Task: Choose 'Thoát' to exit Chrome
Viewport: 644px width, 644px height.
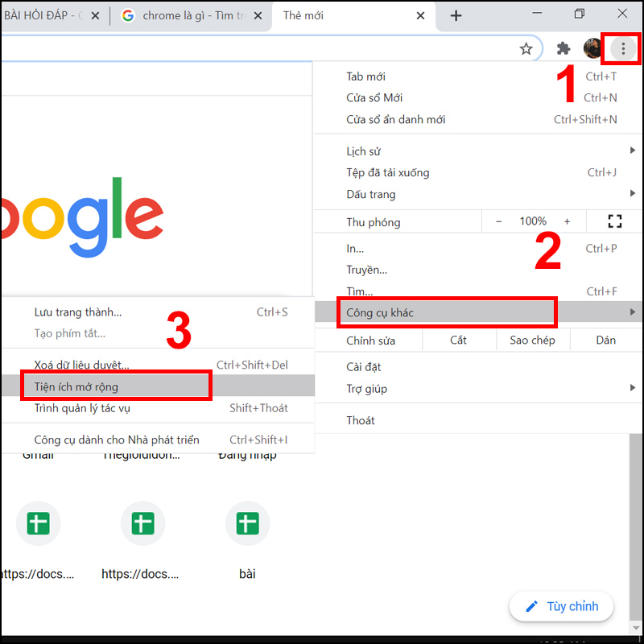Action: pyautogui.click(x=478, y=420)
